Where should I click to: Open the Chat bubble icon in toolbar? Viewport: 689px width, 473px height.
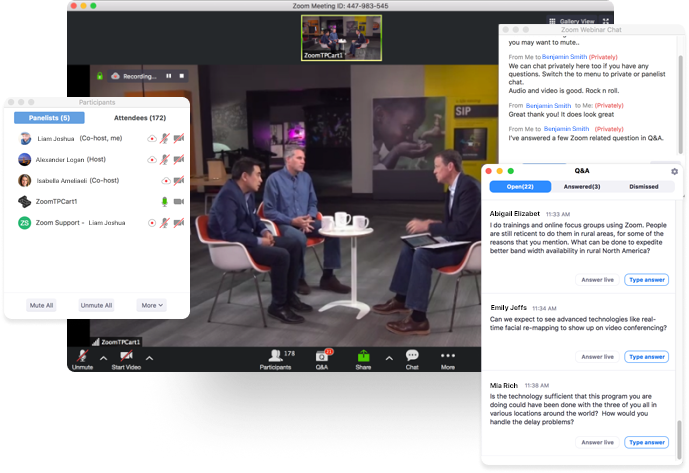click(x=412, y=355)
